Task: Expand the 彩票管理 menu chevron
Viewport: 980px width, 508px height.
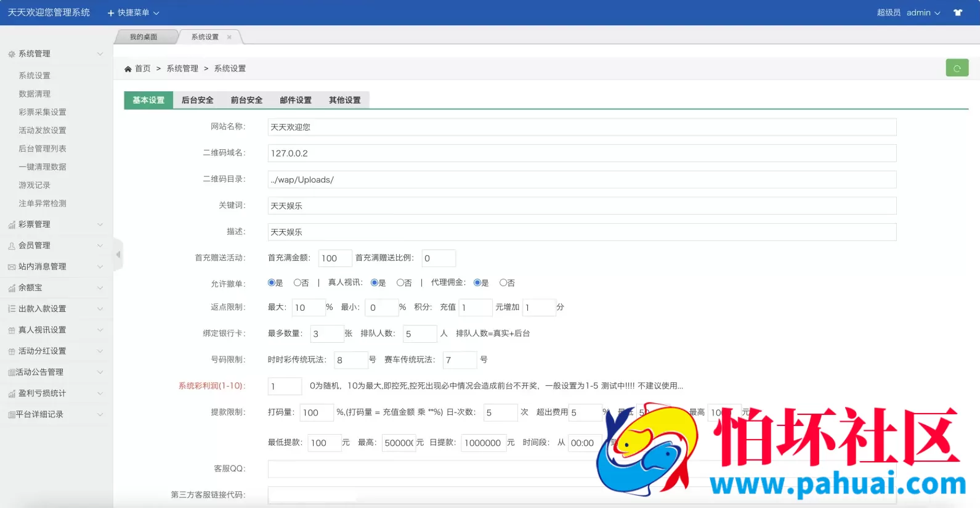Action: (100, 225)
